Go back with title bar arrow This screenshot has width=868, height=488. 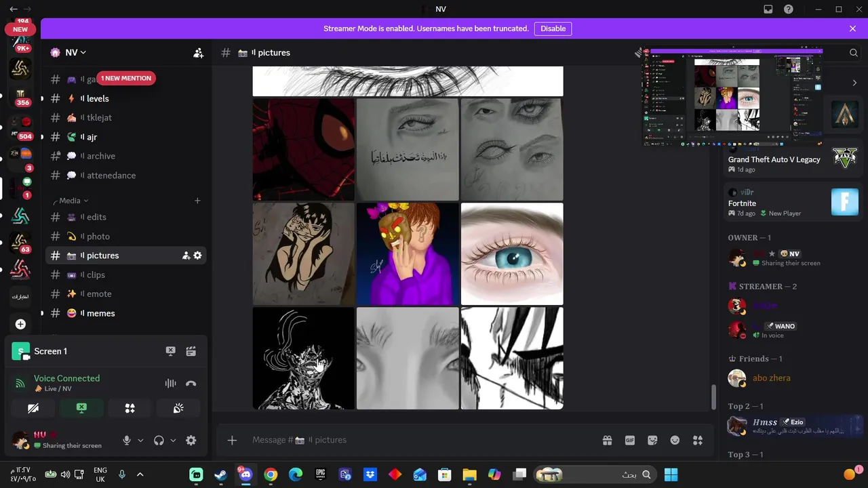point(14,9)
